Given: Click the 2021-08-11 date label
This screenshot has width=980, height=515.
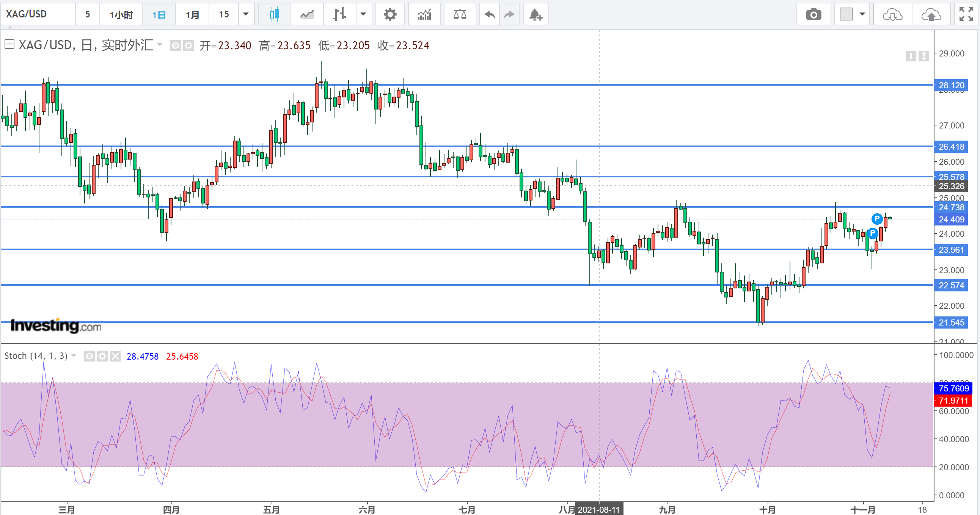Looking at the screenshot, I should point(599,509).
